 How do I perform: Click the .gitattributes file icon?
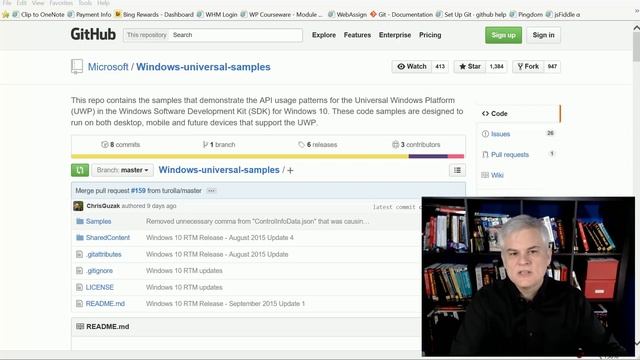pos(79,254)
